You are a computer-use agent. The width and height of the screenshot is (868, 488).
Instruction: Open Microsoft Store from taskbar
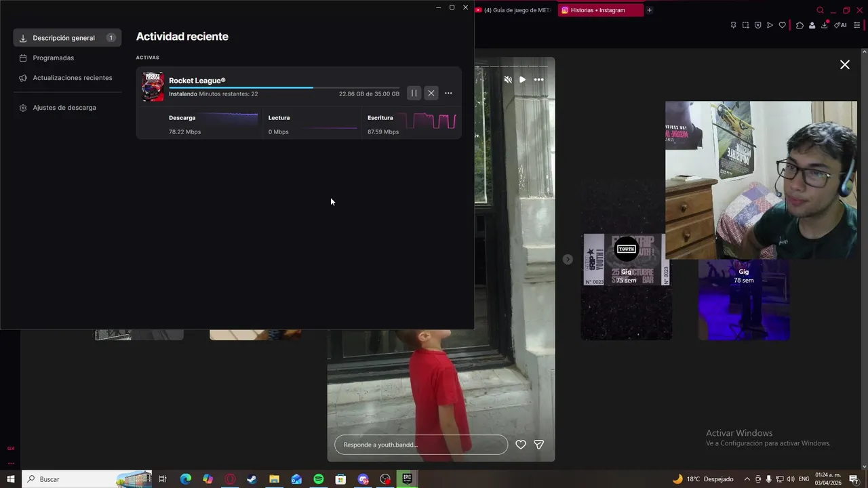tap(340, 479)
